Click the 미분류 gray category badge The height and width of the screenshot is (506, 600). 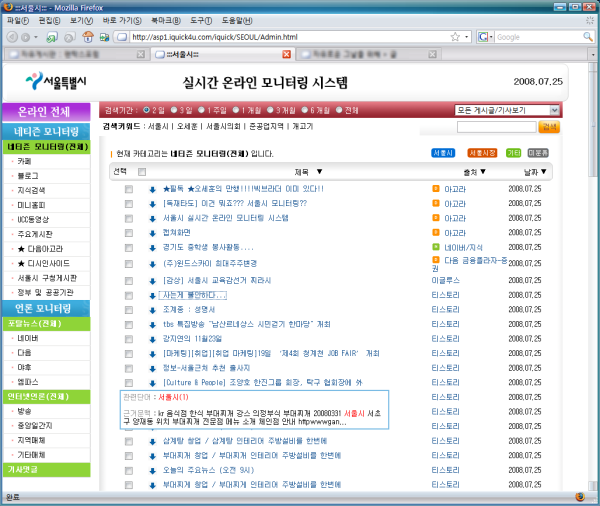pyautogui.click(x=538, y=153)
